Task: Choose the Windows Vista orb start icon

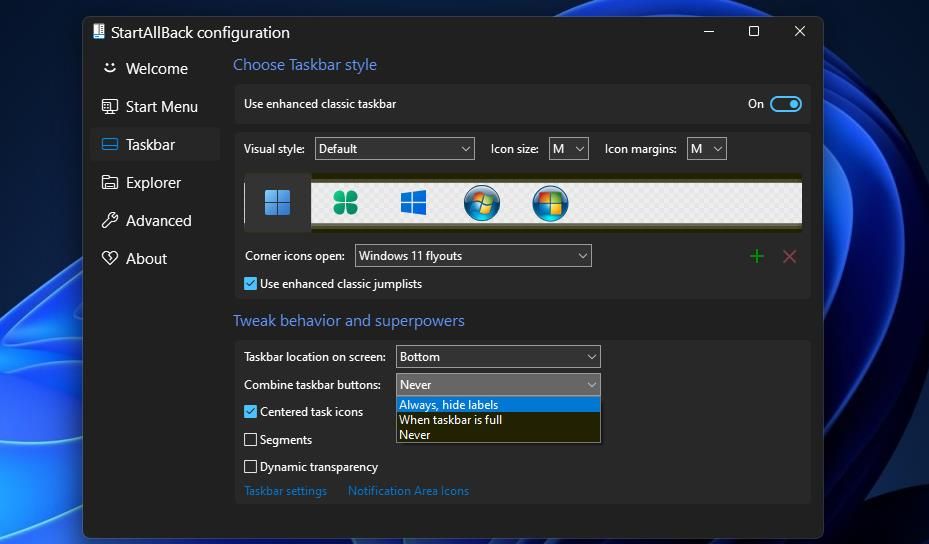Action: tap(550, 203)
